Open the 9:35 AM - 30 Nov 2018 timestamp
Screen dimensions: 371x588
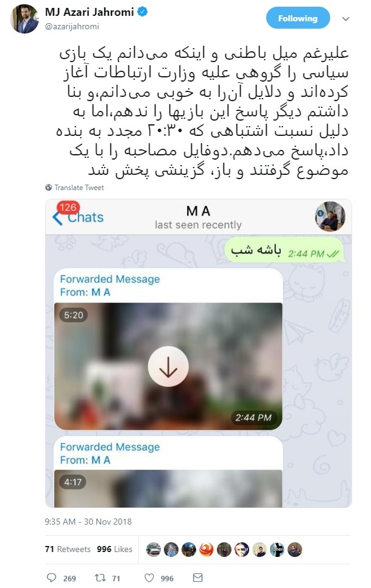[x=88, y=522]
